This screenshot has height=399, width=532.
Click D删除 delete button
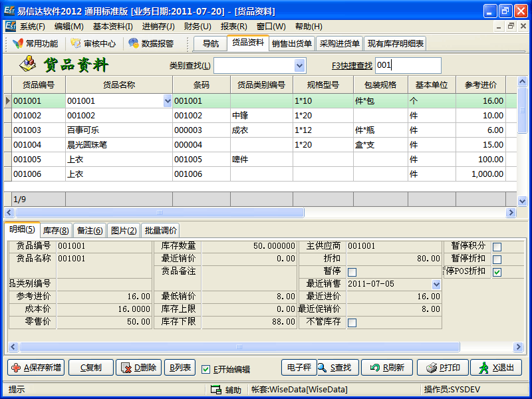138,368
